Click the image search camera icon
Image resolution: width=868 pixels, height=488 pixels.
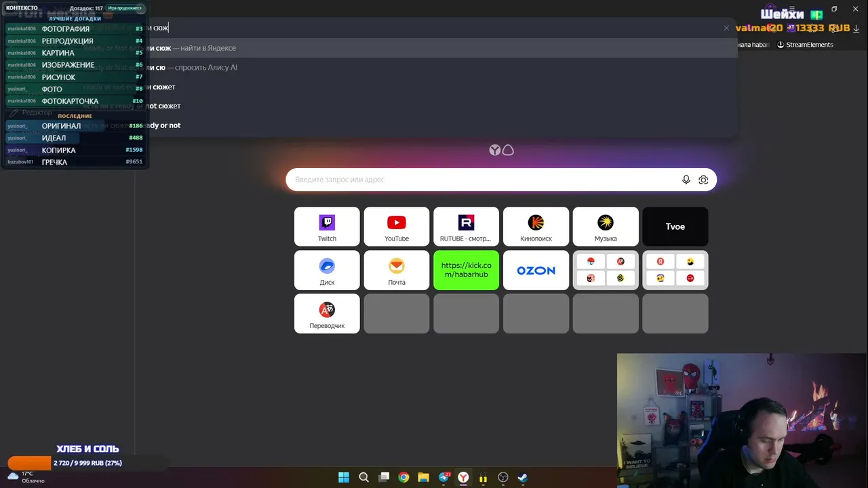click(703, 180)
